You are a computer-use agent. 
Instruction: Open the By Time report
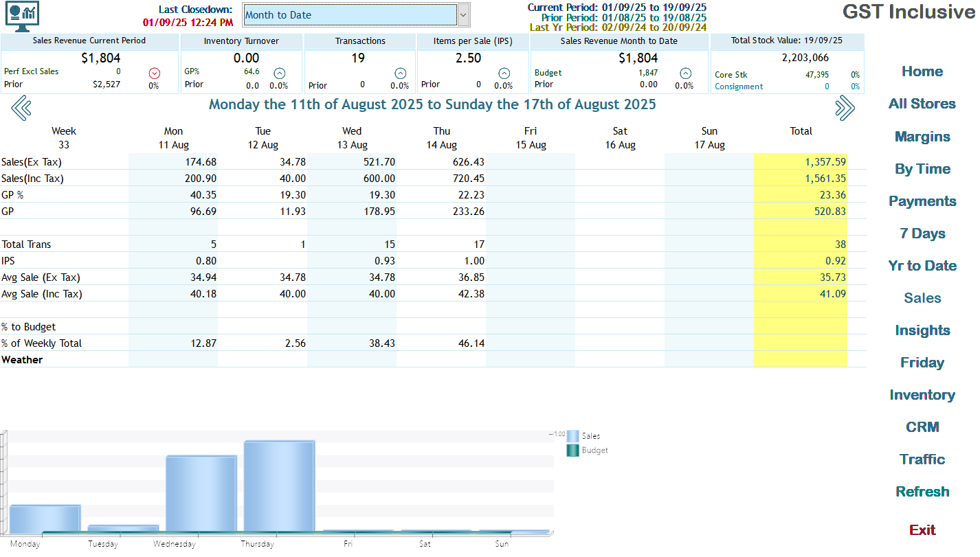pyautogui.click(x=922, y=169)
